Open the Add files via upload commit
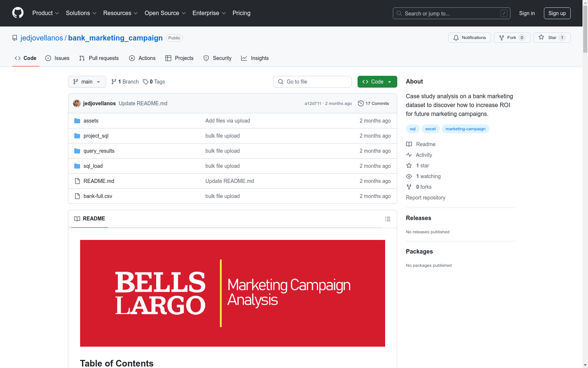This screenshot has width=588, height=368. [x=227, y=121]
